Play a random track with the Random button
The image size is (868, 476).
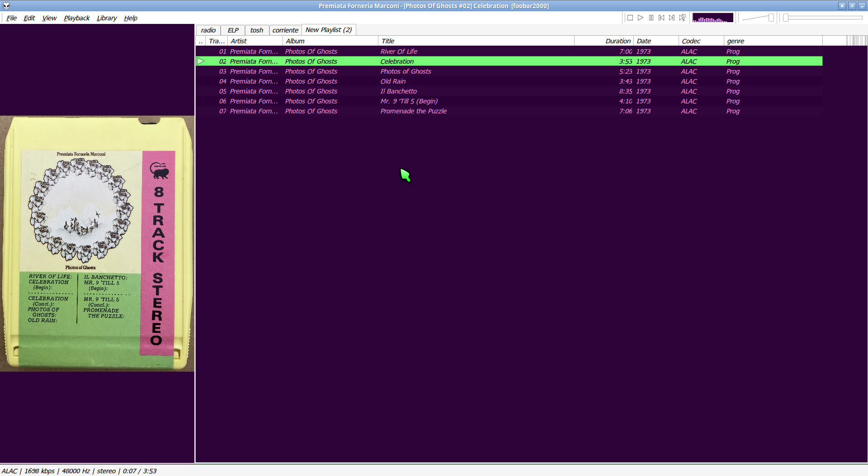click(683, 18)
